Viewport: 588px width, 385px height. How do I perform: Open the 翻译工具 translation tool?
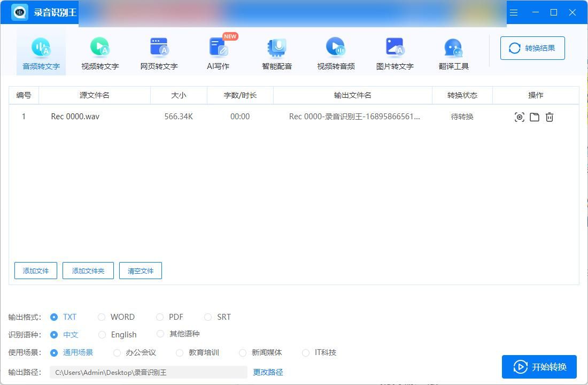click(454, 53)
